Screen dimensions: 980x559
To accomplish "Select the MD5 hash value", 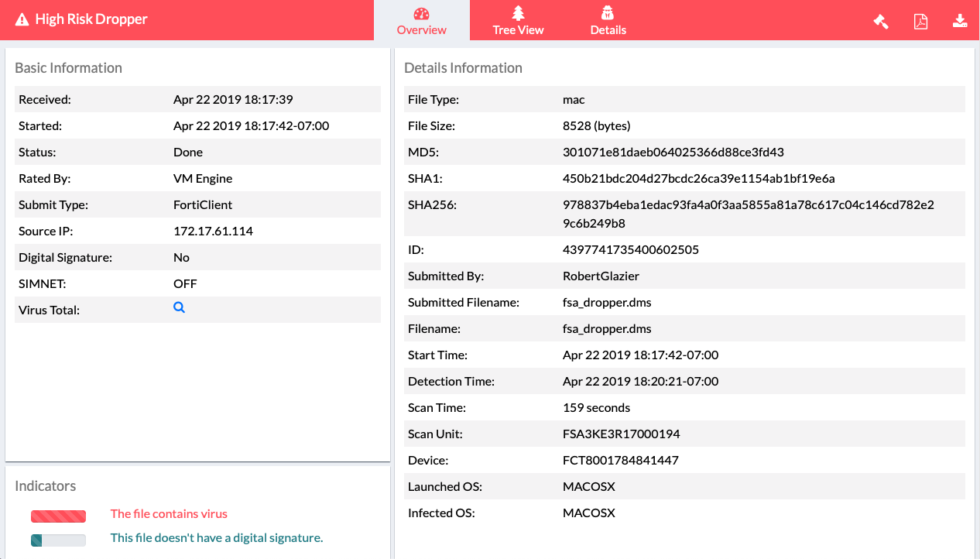I will [673, 152].
